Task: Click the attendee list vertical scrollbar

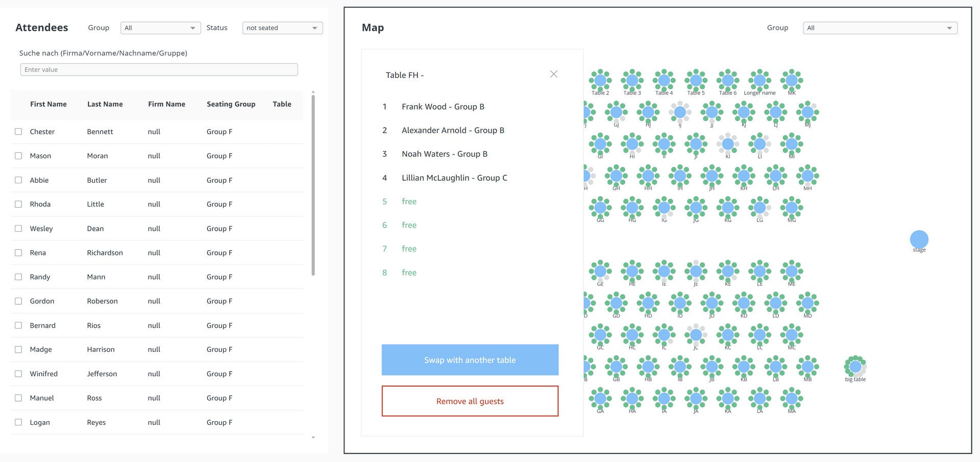Action: point(313,185)
